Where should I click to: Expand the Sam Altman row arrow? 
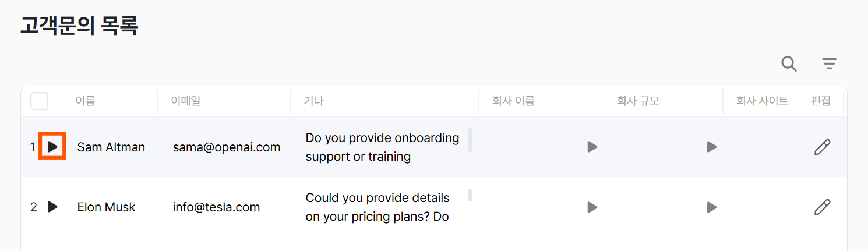(x=52, y=147)
